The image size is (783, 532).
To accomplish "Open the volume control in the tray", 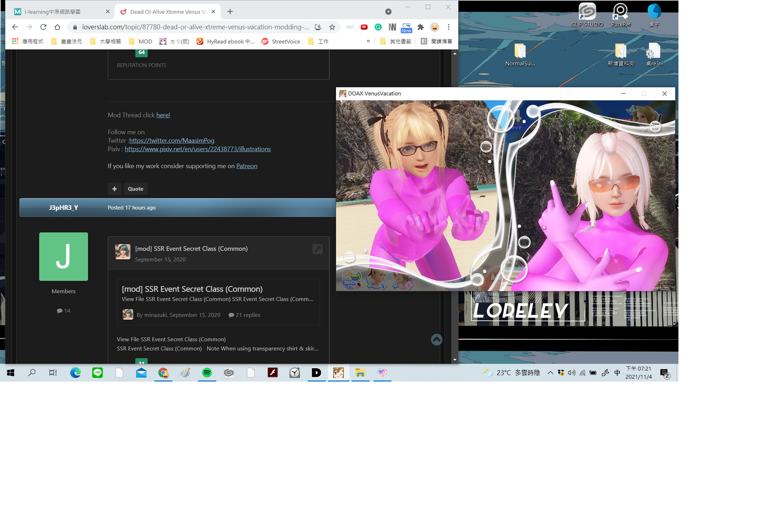I will point(572,373).
